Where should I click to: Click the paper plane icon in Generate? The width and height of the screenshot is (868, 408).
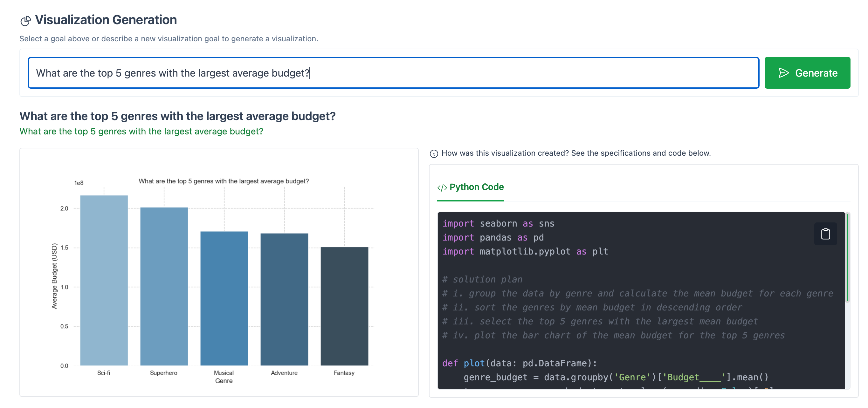(x=783, y=73)
